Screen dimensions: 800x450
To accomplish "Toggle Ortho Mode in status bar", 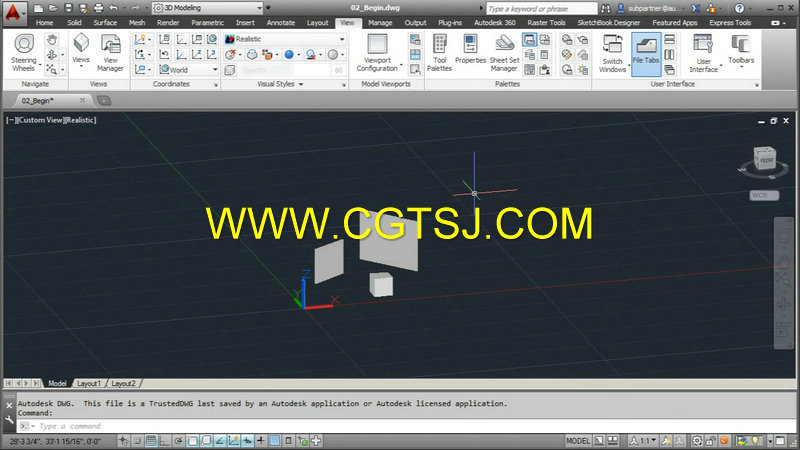I will coord(164,441).
